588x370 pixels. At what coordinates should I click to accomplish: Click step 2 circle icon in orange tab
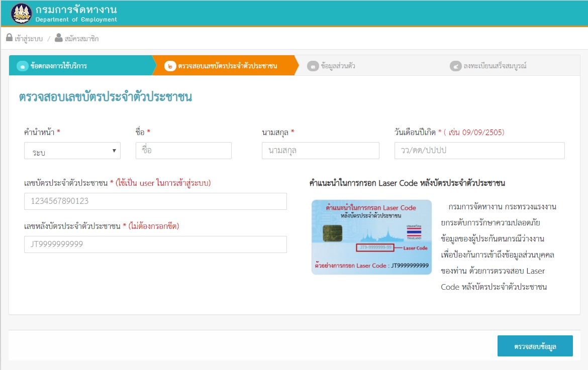(170, 66)
